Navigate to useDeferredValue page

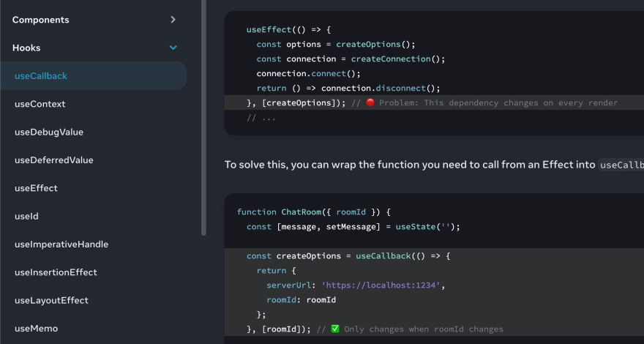[54, 160]
